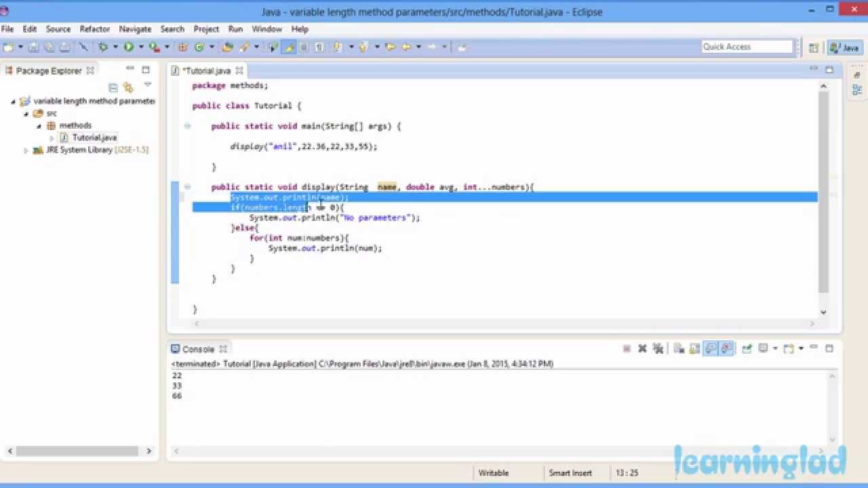Open the File menu
Screen dimensions: 868x488
(x=7, y=29)
